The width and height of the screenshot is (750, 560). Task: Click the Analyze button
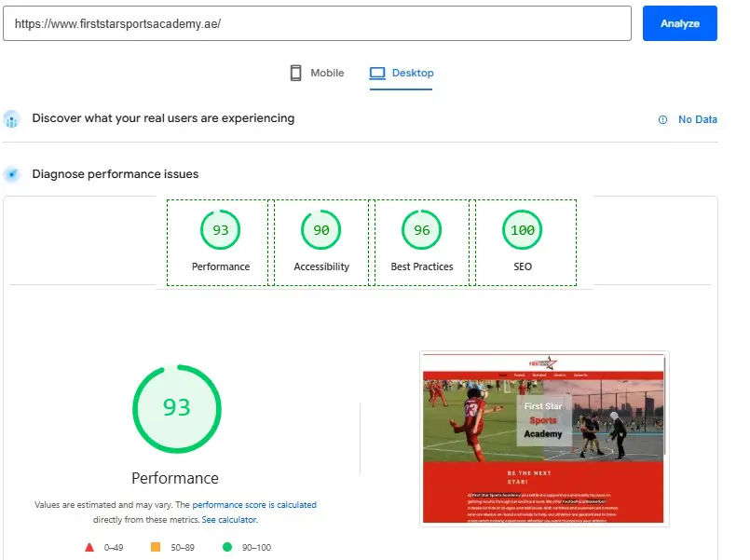(679, 23)
